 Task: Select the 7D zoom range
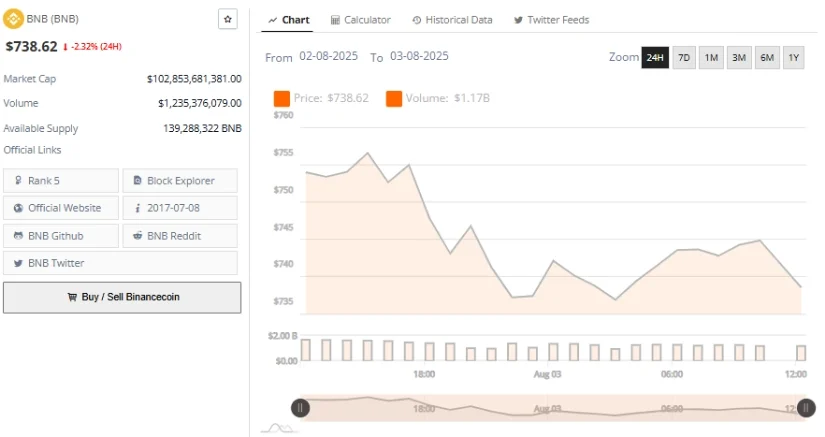684,58
